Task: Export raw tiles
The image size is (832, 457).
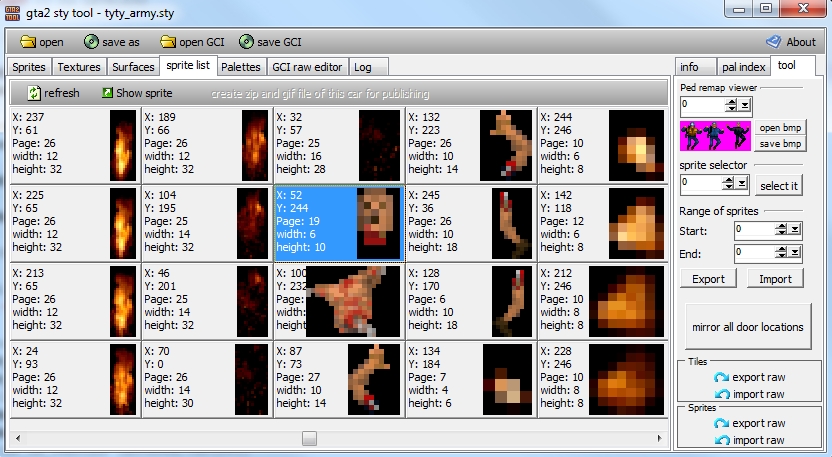Action: pos(750,377)
